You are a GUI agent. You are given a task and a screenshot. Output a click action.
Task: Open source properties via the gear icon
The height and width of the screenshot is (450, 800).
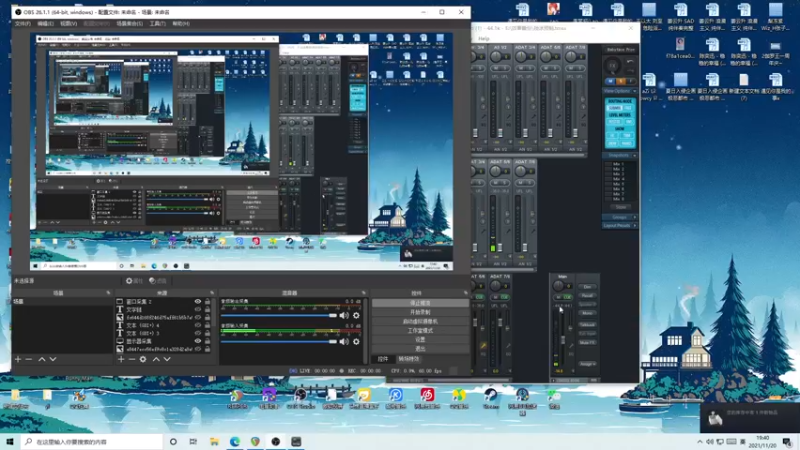pyautogui.click(x=143, y=359)
